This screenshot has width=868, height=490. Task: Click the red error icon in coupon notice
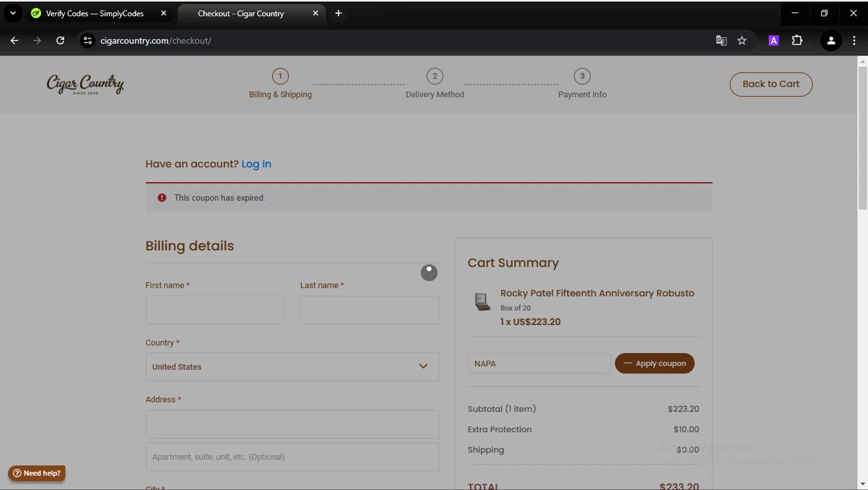pos(162,198)
